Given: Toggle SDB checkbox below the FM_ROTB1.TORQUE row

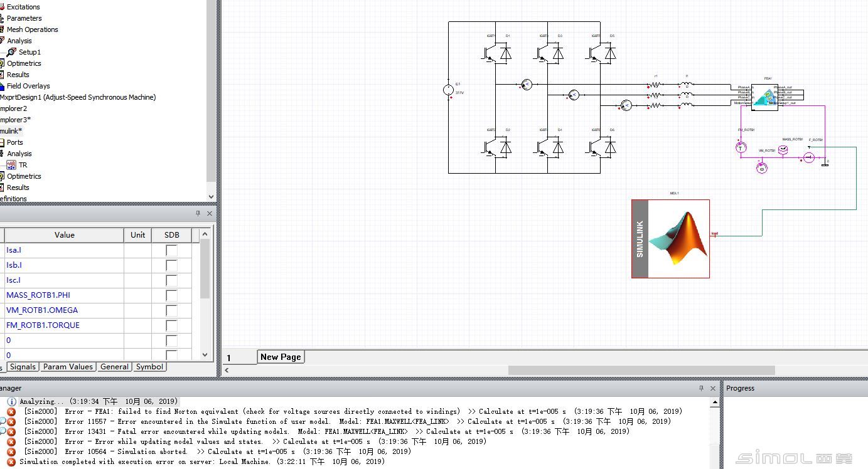Looking at the screenshot, I should click(x=171, y=340).
